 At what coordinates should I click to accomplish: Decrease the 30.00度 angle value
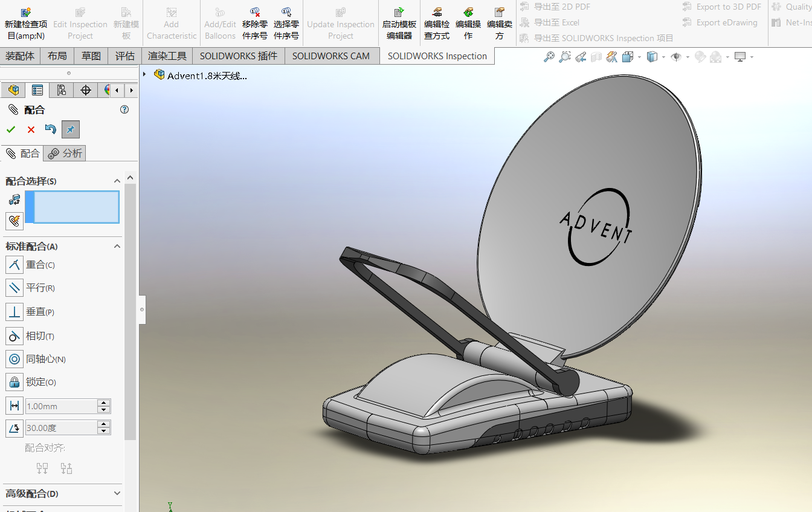[x=104, y=431]
